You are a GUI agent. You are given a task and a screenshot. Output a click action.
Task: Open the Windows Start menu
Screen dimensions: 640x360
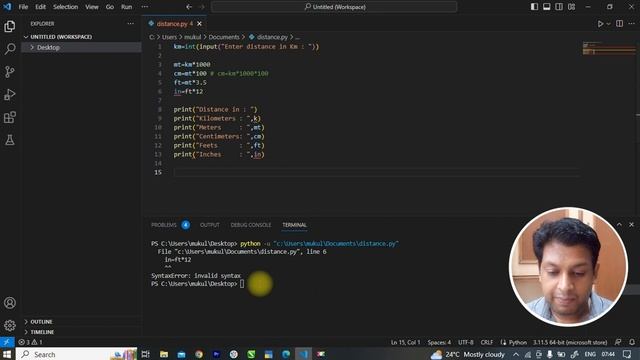point(7,354)
